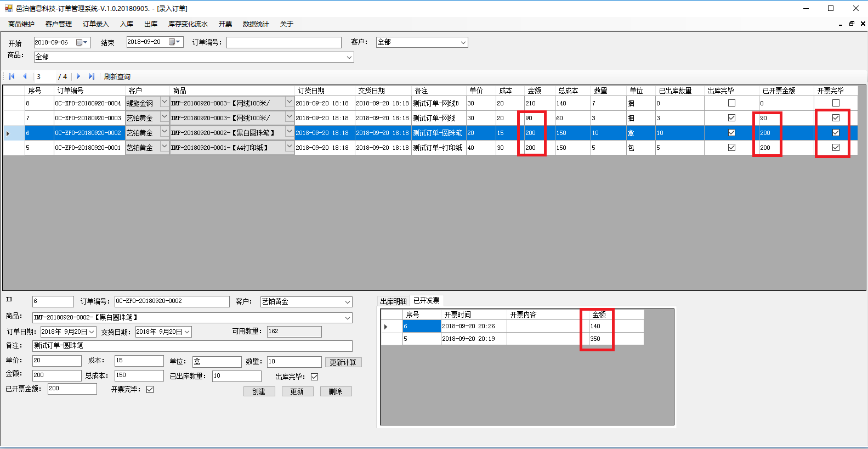Image resolution: width=868 pixels, height=449 pixels.
Task: Click the 数量 field showing 10
Action: click(x=294, y=362)
